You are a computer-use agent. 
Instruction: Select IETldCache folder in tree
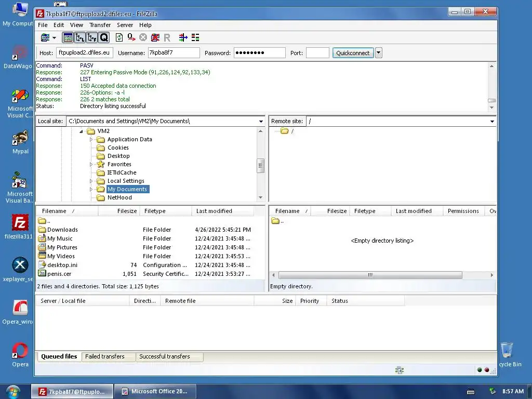click(x=122, y=172)
